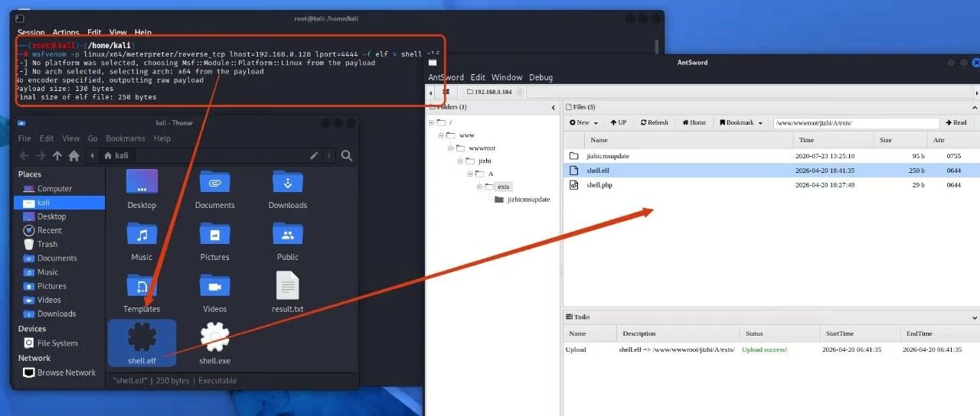
Task: Close the 192.168.0.104 tab
Action: click(x=519, y=92)
